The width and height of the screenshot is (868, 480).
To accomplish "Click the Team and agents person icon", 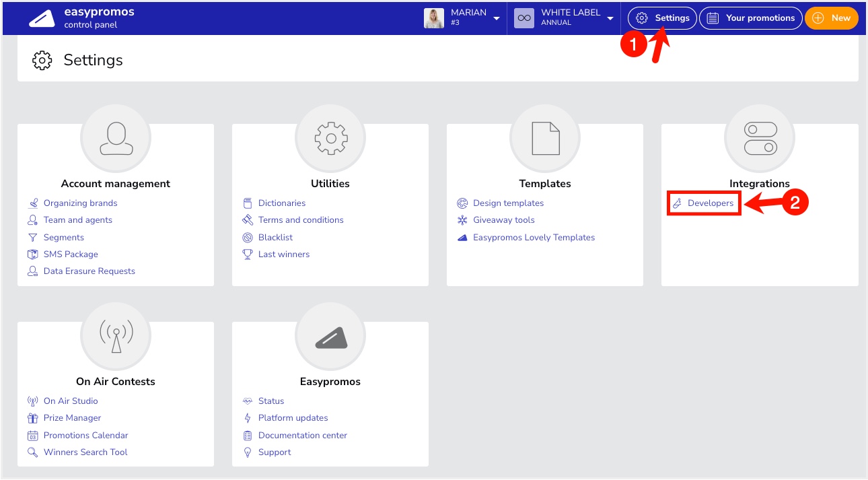I will click(x=32, y=220).
